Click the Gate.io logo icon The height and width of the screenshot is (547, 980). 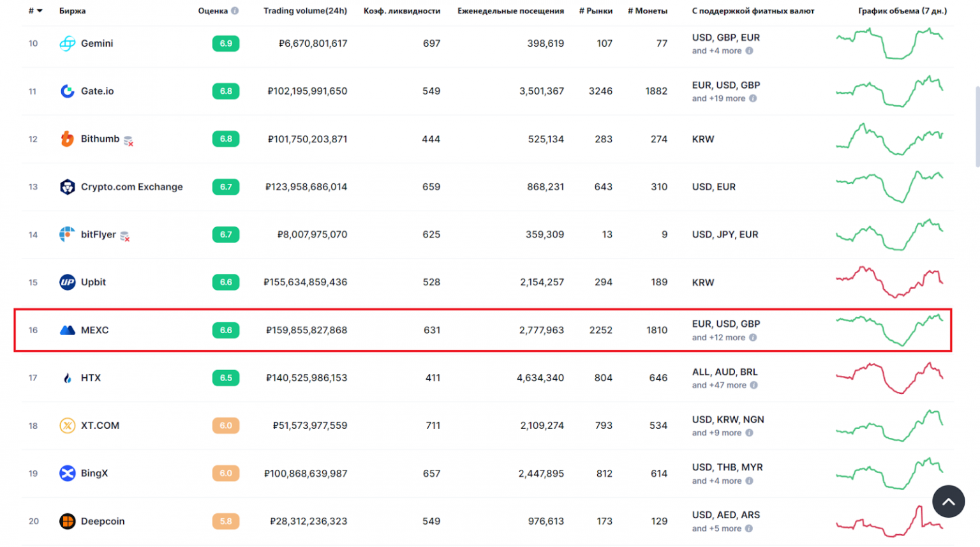(x=67, y=91)
